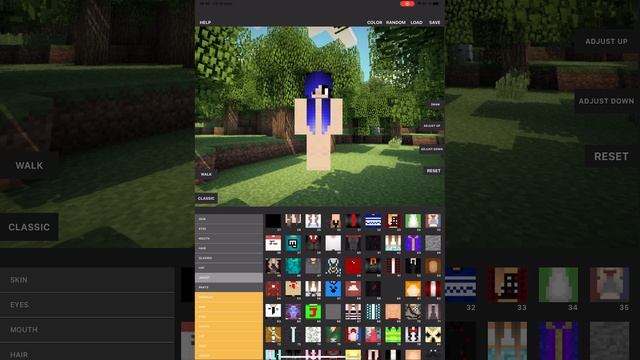Choose the skeleton ribcage jacket
This screenshot has height=360, width=640.
[333, 266]
